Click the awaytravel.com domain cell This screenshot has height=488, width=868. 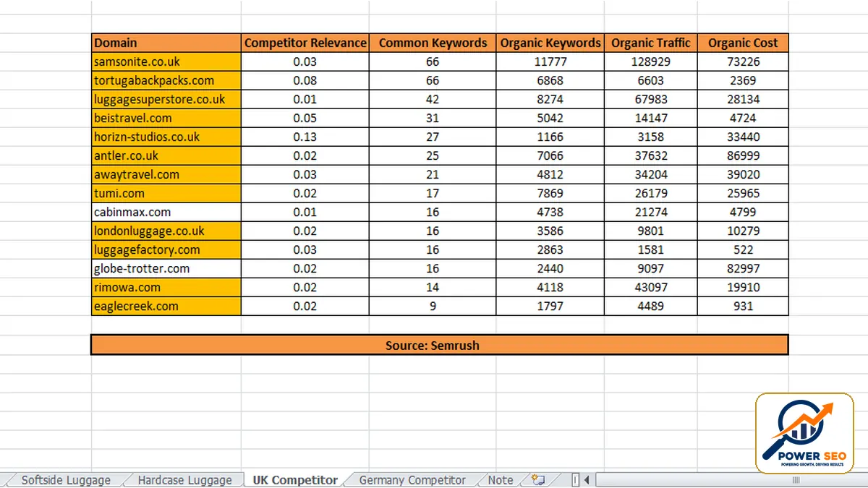tap(166, 174)
